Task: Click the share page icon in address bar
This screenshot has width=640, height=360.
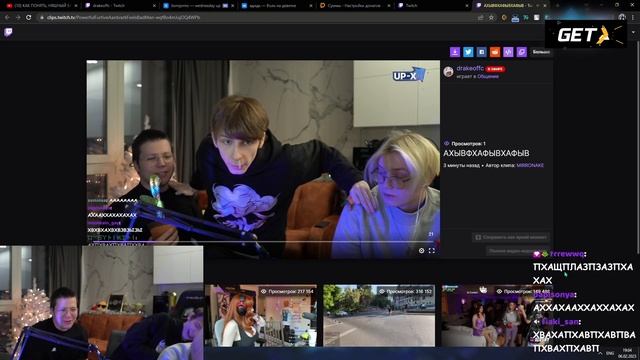Action: pos(480,18)
